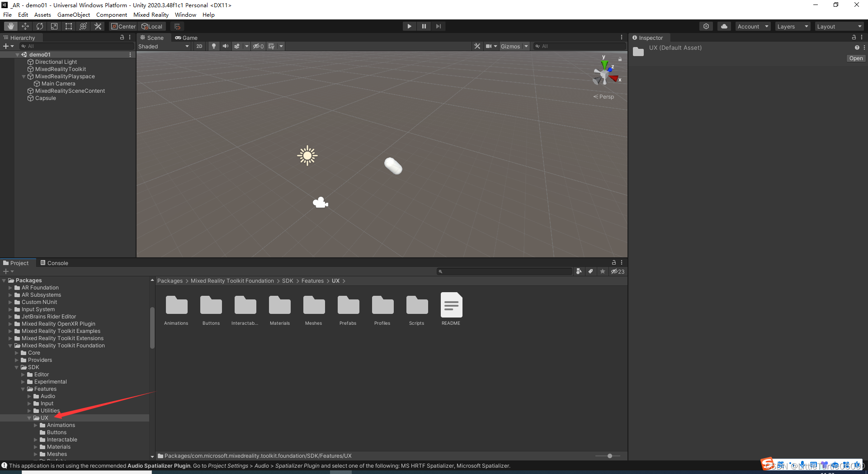Click Packages in breadcrumb path
This screenshot has width=868, height=474.
click(170, 281)
